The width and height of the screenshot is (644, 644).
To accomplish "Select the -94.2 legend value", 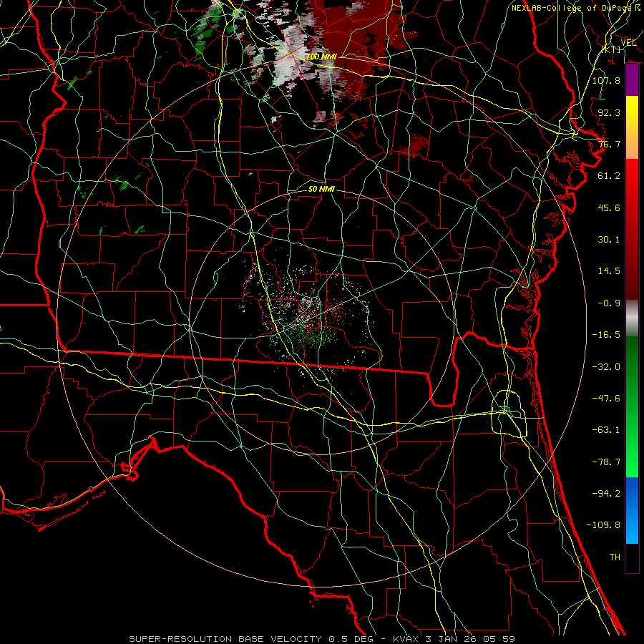I will point(606,494).
